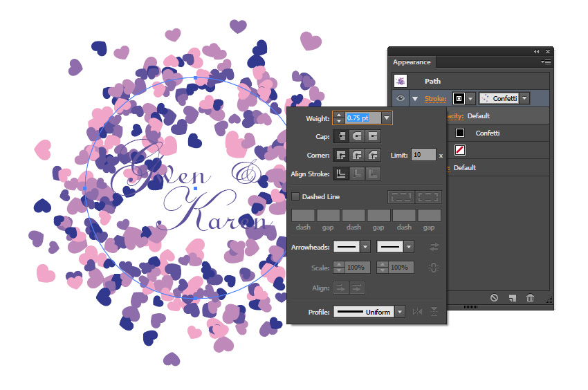Enable the Dashed Line checkbox

pos(295,196)
